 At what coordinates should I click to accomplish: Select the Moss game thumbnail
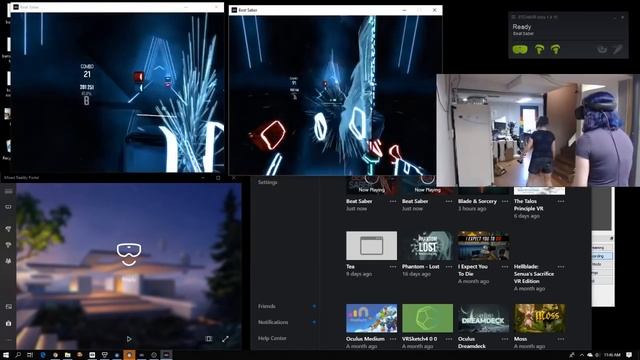pos(540,318)
